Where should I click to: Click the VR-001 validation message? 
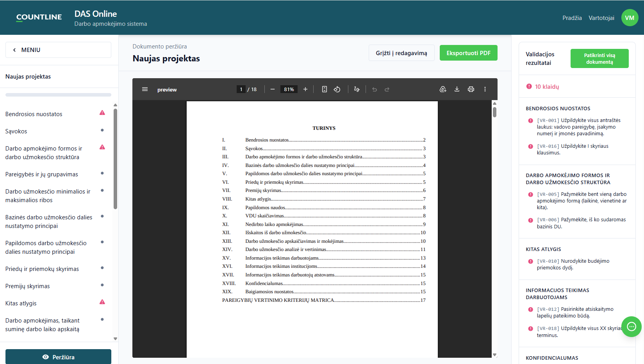tap(579, 127)
